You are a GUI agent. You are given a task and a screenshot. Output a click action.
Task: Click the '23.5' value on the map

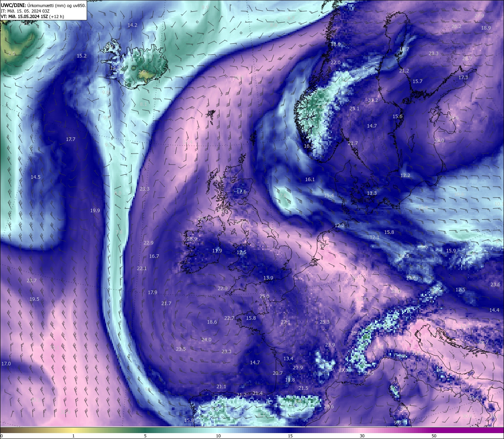(181, 349)
